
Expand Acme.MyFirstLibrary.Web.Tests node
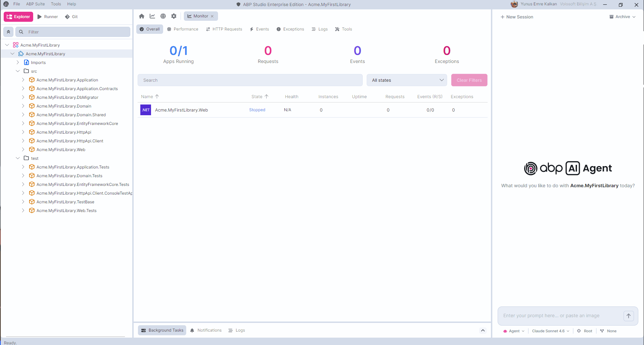point(23,210)
